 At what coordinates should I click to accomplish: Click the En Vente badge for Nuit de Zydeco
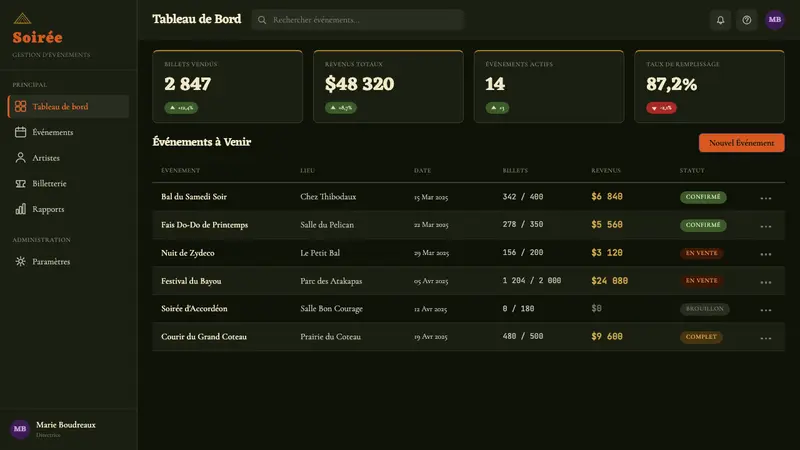(702, 253)
